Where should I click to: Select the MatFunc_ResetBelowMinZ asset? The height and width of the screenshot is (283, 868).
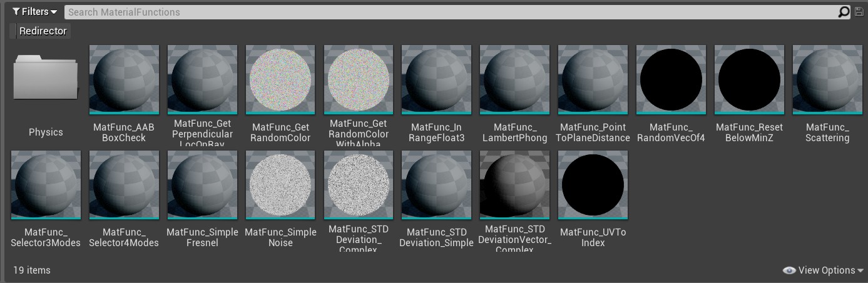pos(749,80)
